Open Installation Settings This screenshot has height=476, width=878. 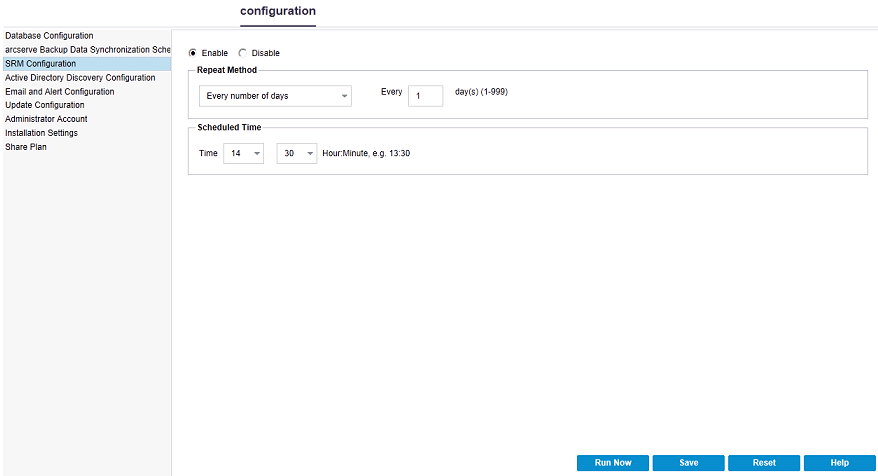(41, 133)
